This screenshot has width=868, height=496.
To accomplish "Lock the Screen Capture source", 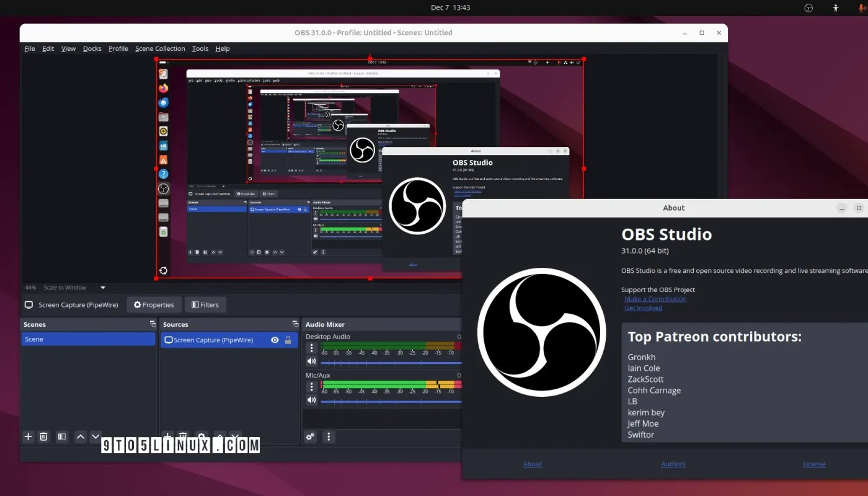I will [x=288, y=340].
